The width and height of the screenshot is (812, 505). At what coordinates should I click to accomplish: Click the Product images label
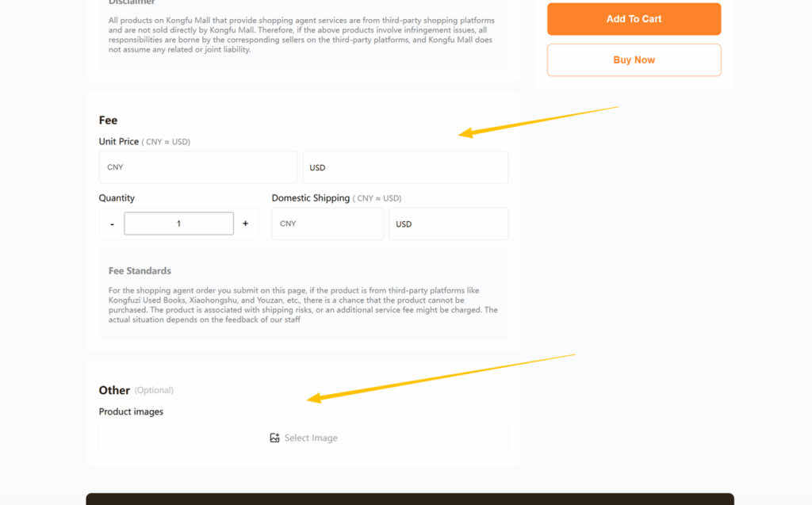131,411
